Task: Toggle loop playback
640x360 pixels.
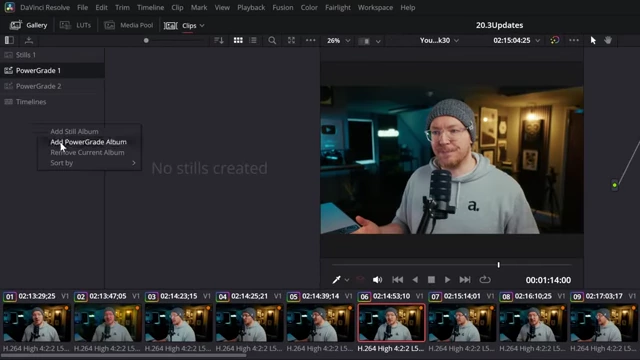Action: 485,280
